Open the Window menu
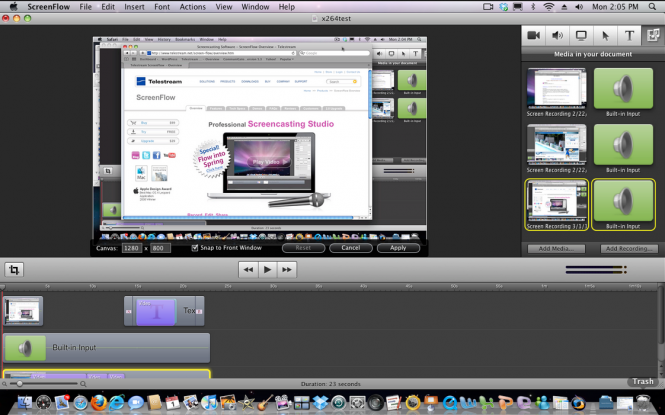 tap(255, 7)
